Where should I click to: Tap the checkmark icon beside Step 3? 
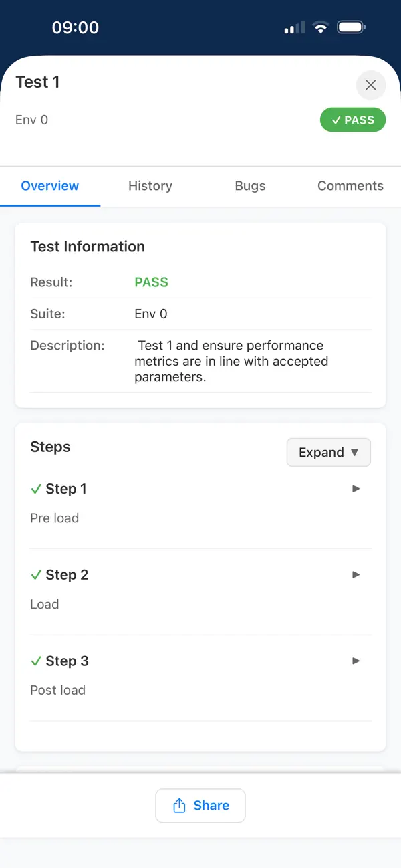pyautogui.click(x=37, y=661)
